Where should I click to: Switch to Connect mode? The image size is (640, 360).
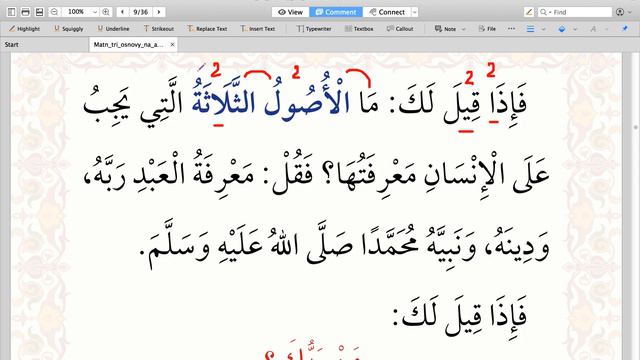click(x=387, y=12)
